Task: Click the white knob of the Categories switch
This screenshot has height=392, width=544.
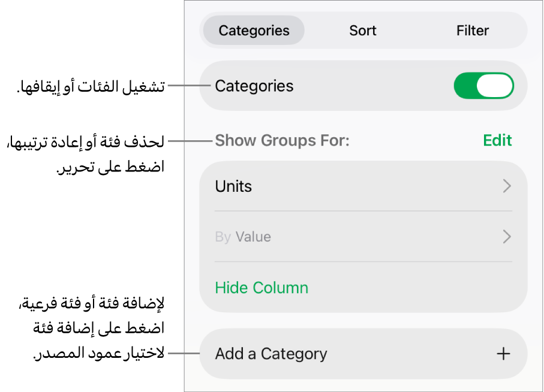Action: pos(495,86)
